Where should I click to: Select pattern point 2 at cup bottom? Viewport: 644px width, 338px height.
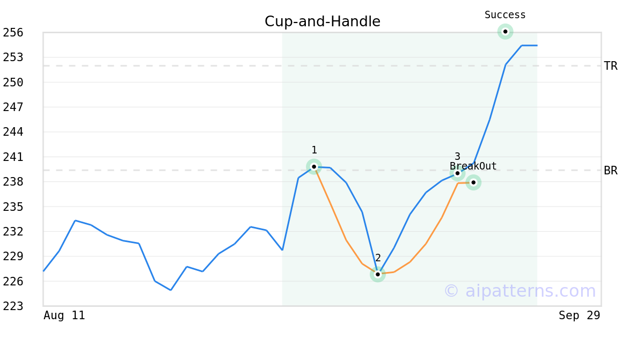click(378, 274)
